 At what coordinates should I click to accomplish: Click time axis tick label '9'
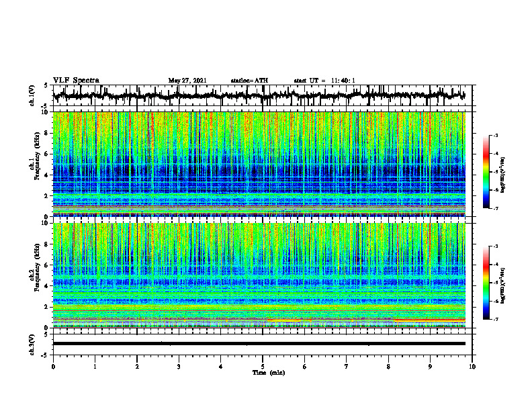click(430, 367)
